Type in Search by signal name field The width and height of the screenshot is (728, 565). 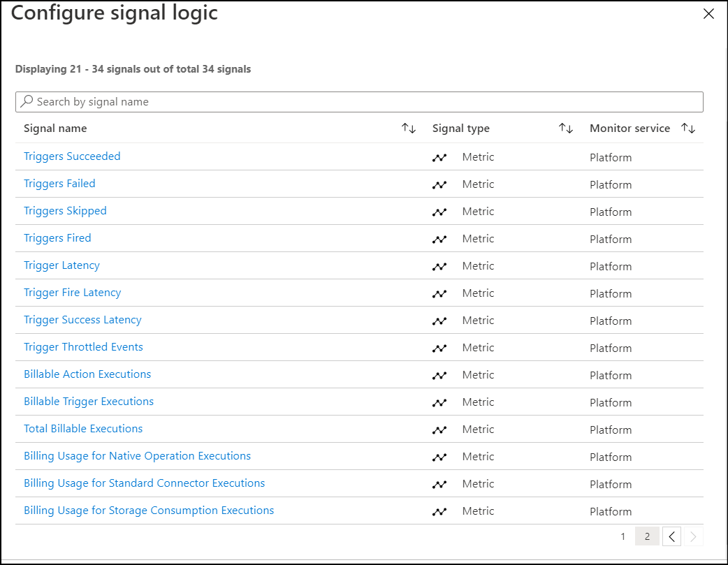pyautogui.click(x=363, y=102)
